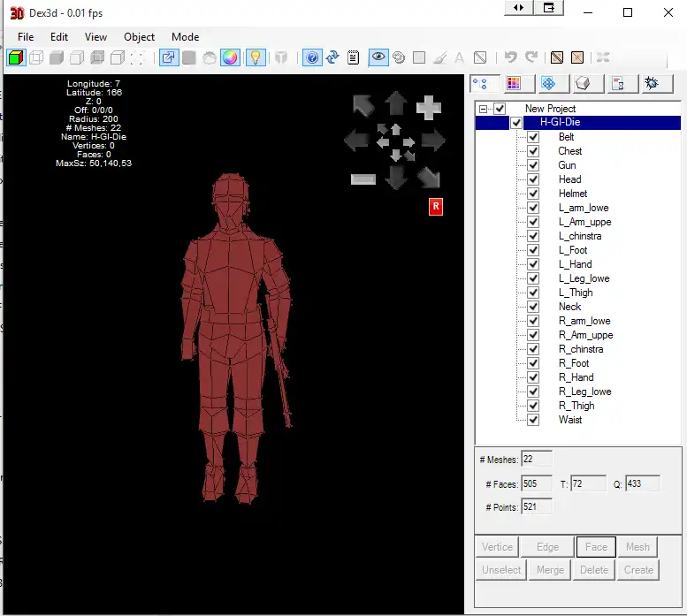Select the L_Thigh mesh entry
Viewport: 687px width, 616px height.
(576, 293)
